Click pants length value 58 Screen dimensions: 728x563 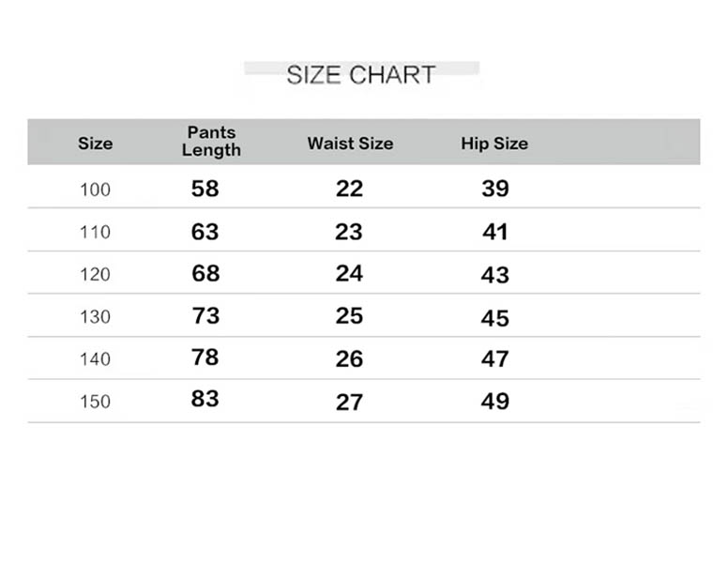[205, 189]
